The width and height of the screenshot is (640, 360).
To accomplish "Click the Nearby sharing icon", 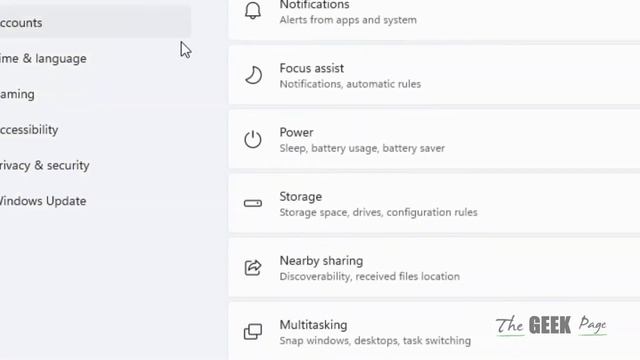I will 253,268.
